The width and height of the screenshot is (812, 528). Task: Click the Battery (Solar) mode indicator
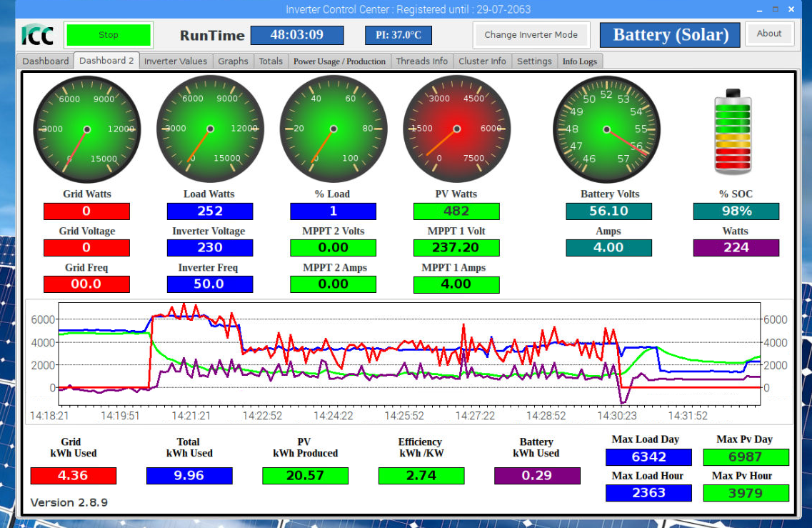tap(671, 35)
